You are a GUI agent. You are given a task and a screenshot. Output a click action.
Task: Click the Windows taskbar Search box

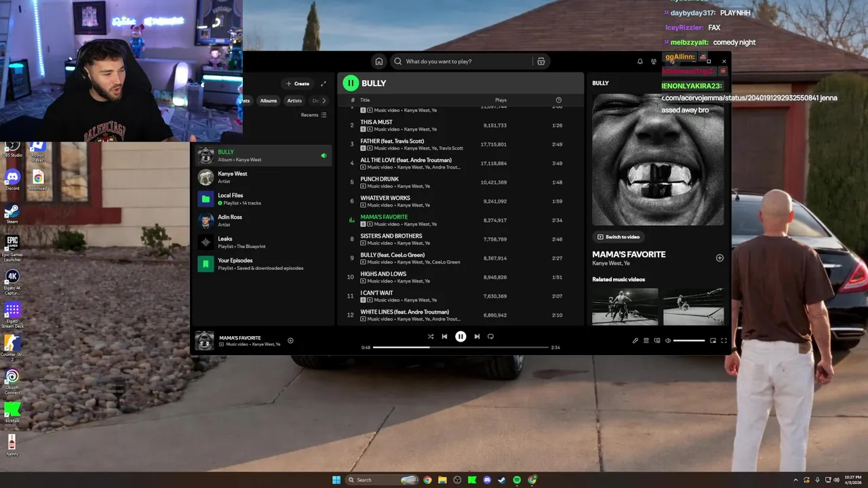pos(382,480)
